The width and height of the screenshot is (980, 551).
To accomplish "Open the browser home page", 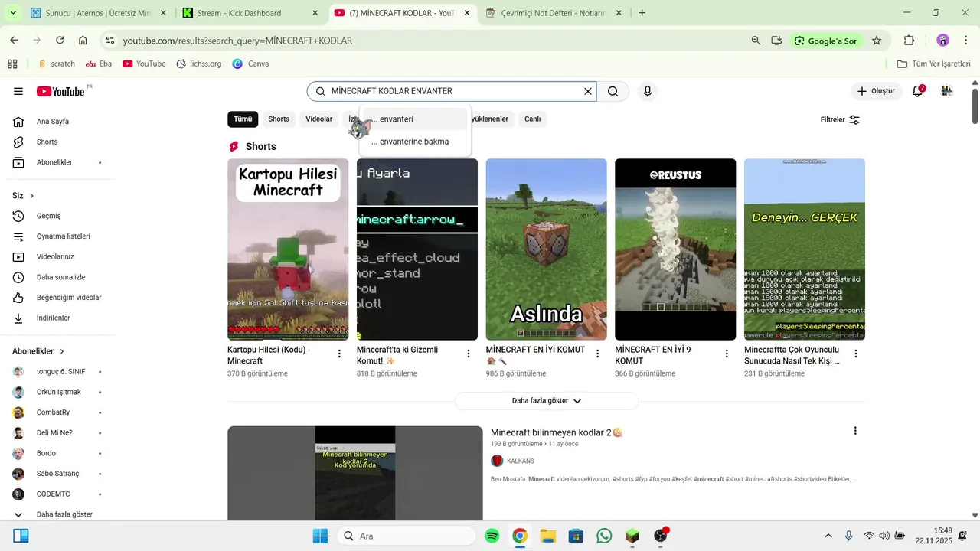I will coord(83,41).
